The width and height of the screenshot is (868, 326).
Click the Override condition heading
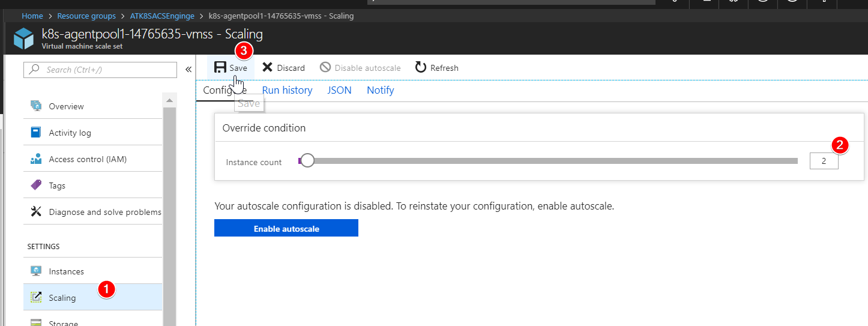(264, 128)
